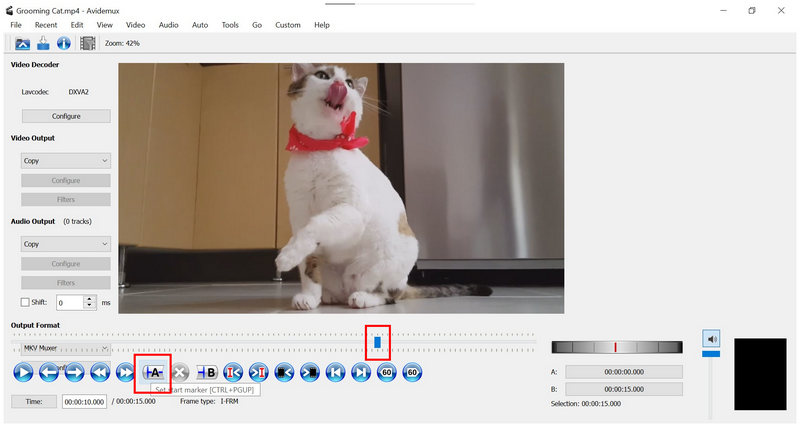The width and height of the screenshot is (800, 427).
Task: Click Configure under Video Output
Action: [x=66, y=181]
